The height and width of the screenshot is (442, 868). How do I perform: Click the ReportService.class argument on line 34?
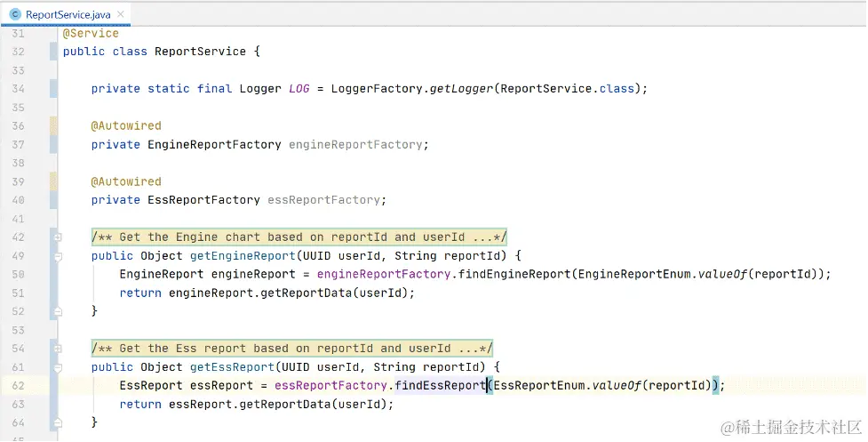(568, 89)
